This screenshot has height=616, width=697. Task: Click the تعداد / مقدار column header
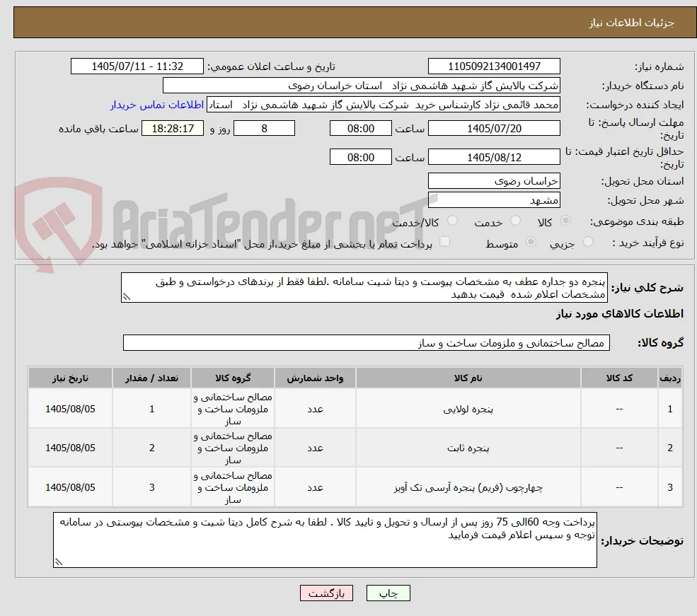pyautogui.click(x=151, y=378)
